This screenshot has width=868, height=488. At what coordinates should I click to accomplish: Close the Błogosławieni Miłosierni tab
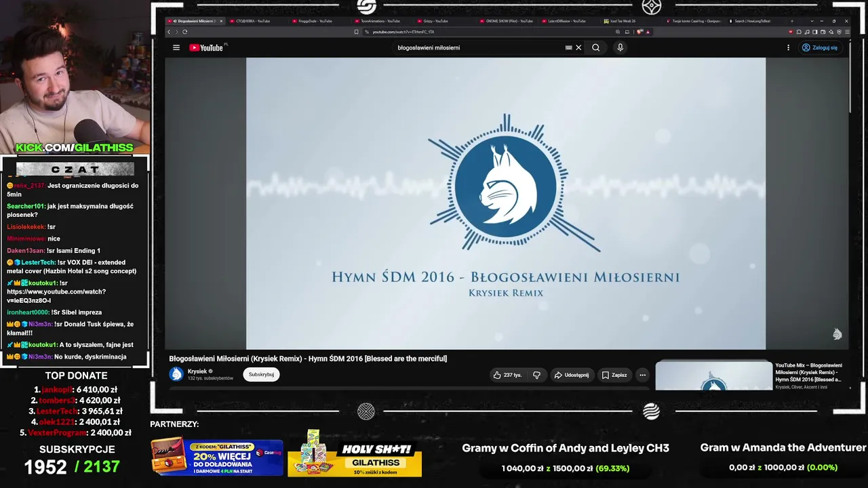point(221,21)
